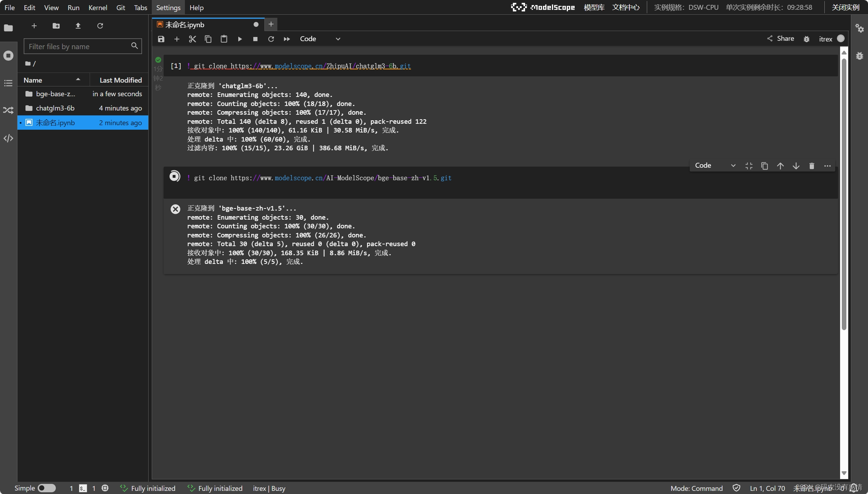Clear bge clone output with X icon
This screenshot has height=494, width=868.
pos(175,209)
